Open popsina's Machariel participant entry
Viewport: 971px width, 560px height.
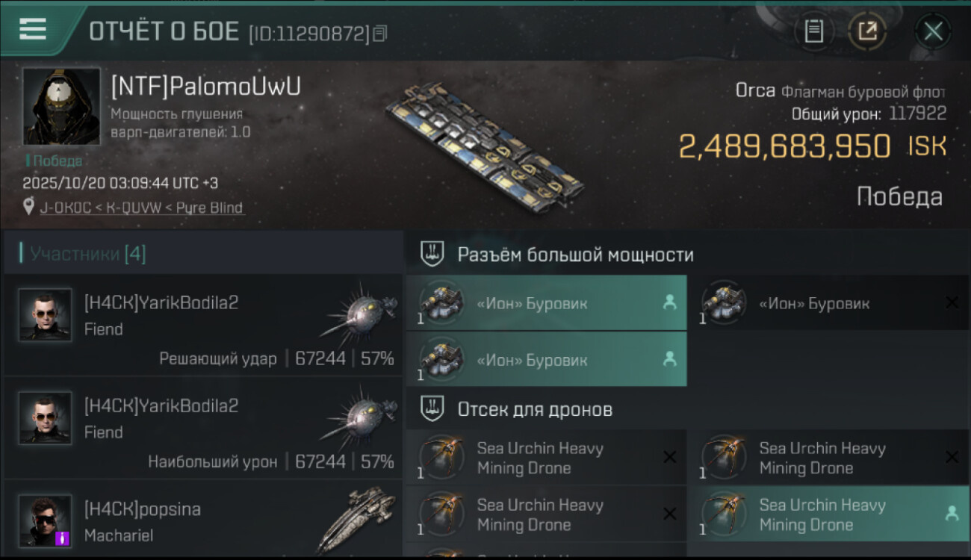click(x=202, y=518)
